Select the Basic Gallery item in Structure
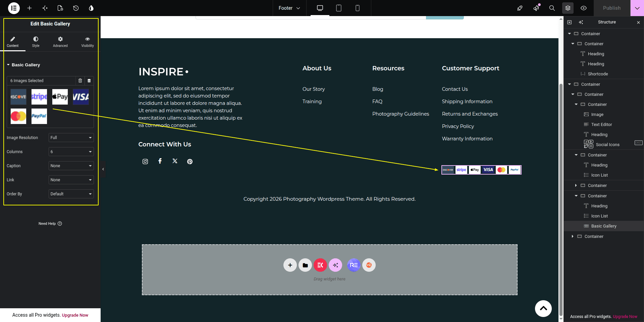The image size is (644, 322). pos(604,226)
